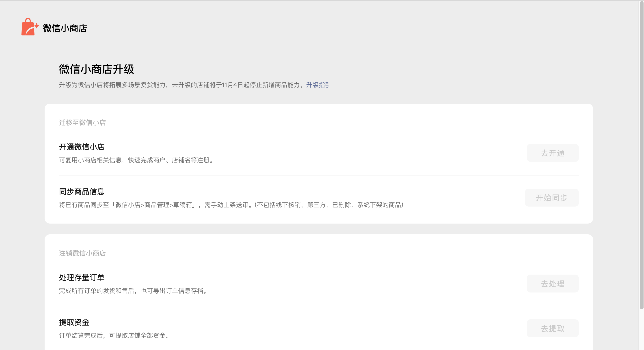Click the vertical scrollbar thumb
Viewport: 644px width, 350px height.
[641, 155]
